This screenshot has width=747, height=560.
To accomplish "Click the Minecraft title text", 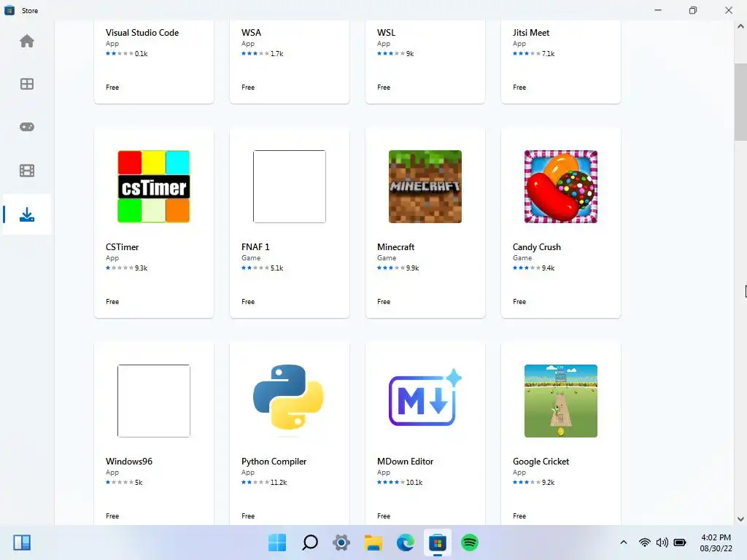I will click(395, 247).
